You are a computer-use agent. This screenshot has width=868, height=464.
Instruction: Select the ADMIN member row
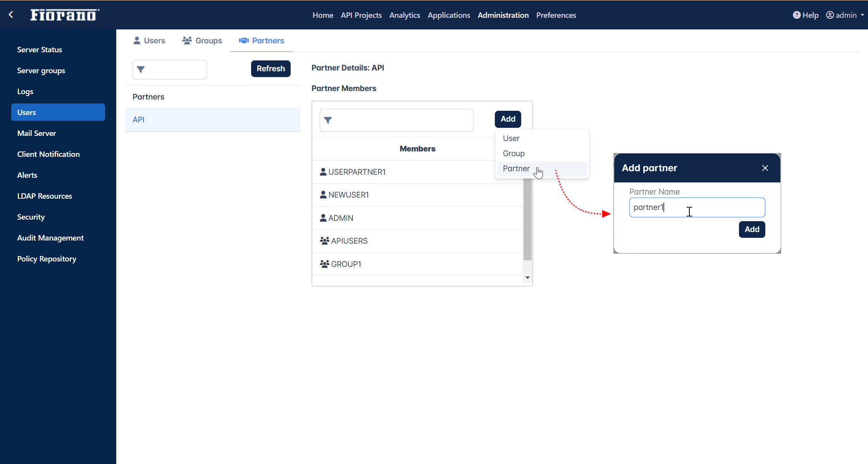click(x=418, y=218)
